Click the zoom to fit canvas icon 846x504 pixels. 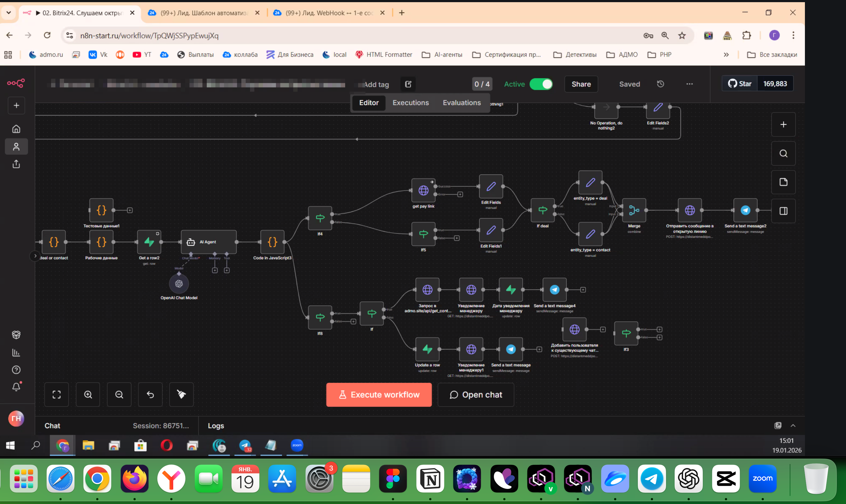(x=56, y=394)
